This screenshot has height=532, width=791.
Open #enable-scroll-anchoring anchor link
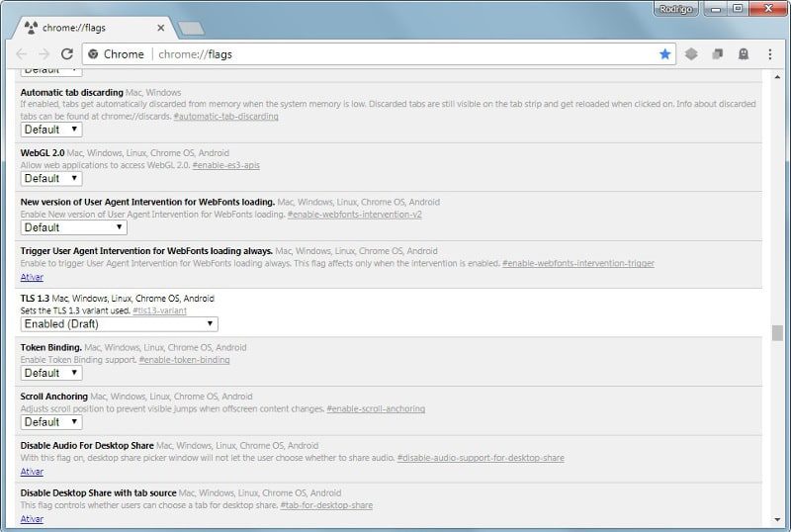pyautogui.click(x=376, y=408)
